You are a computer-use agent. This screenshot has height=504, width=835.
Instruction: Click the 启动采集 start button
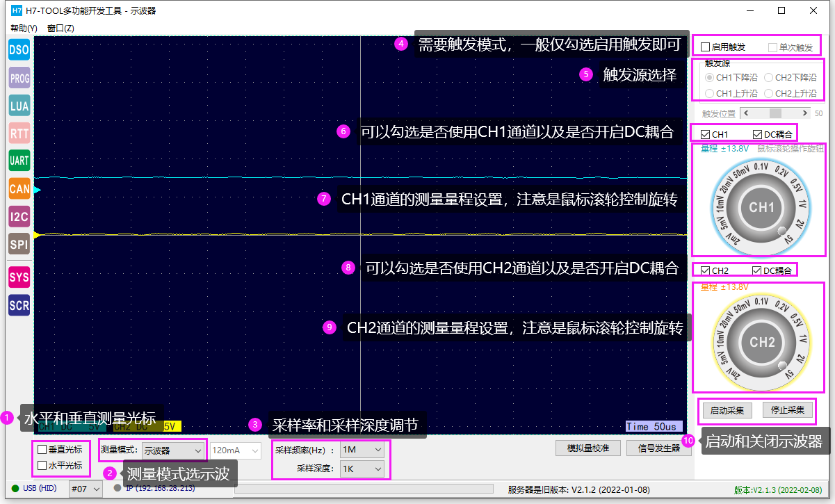(x=727, y=410)
